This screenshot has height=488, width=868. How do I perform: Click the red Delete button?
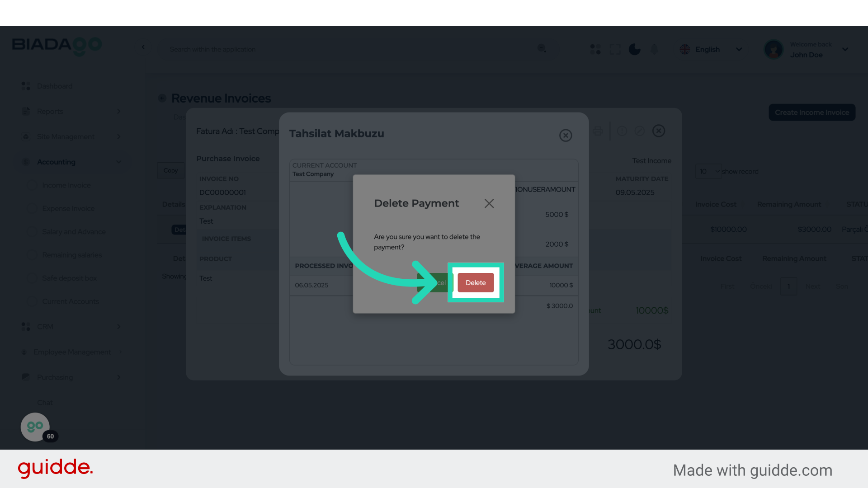click(476, 283)
